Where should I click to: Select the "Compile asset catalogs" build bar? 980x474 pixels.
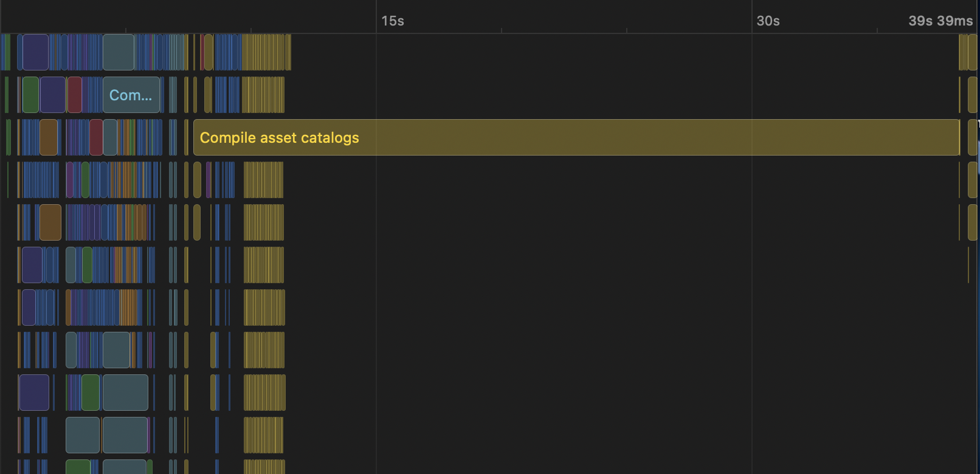(576, 137)
